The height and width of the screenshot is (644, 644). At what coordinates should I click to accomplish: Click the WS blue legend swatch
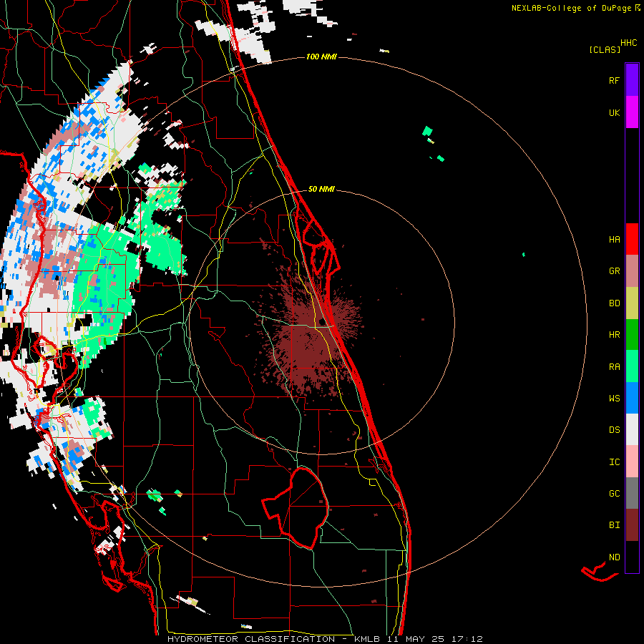[x=632, y=398]
